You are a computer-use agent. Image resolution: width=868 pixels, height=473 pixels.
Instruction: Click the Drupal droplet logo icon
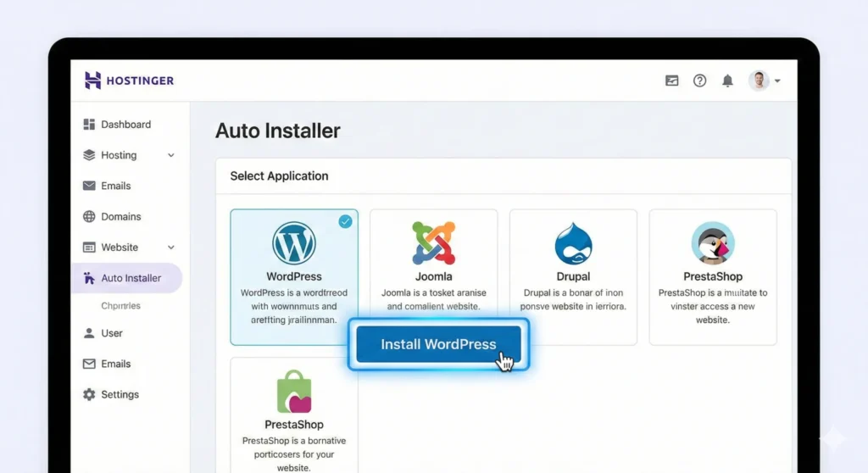[573, 243]
